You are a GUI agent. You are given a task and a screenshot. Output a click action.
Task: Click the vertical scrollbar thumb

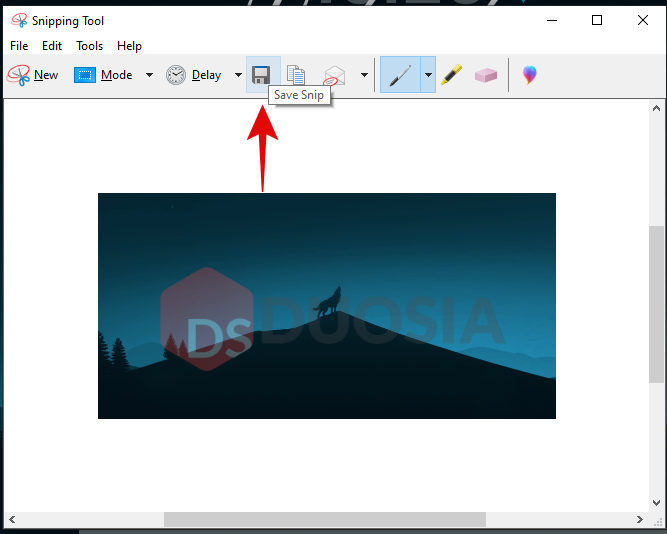tap(656, 304)
